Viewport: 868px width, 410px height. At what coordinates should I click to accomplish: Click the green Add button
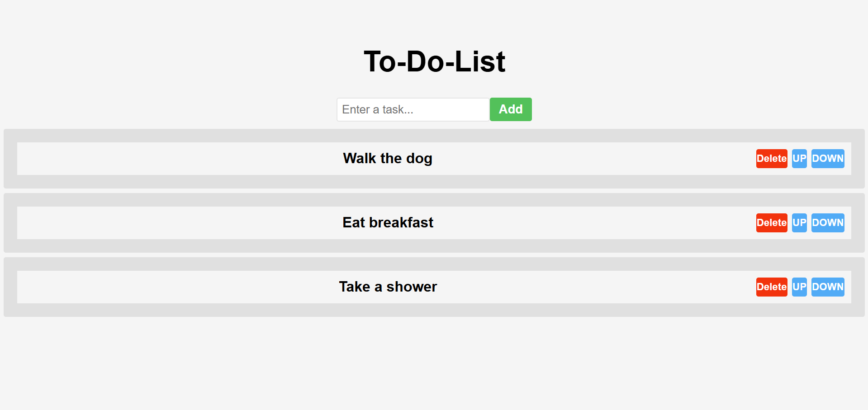pyautogui.click(x=511, y=109)
